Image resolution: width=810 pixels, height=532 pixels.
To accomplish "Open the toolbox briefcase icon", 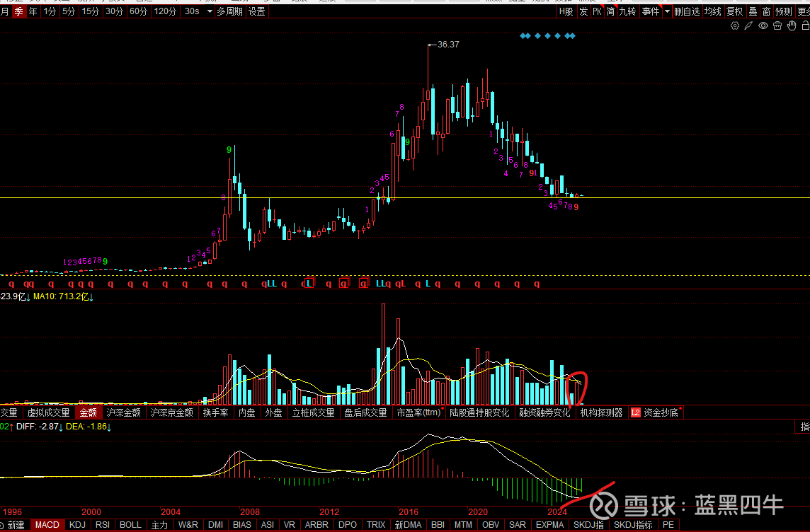I will tap(777, 25).
